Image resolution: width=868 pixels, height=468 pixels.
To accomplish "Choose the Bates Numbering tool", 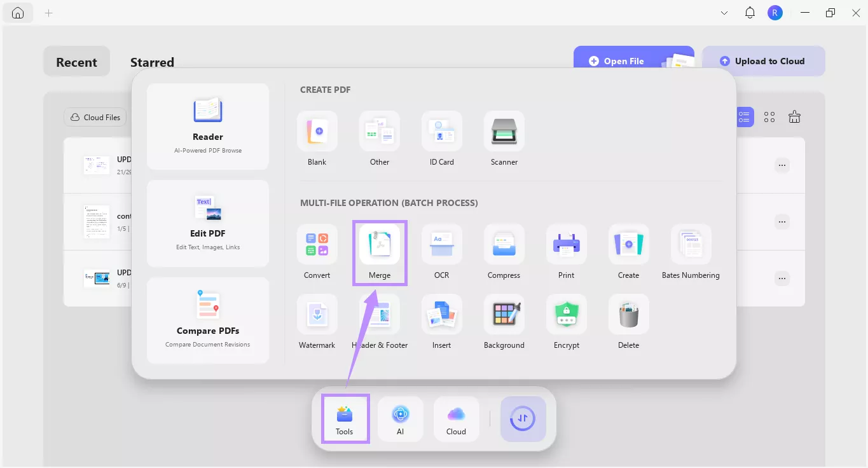I will (x=691, y=252).
